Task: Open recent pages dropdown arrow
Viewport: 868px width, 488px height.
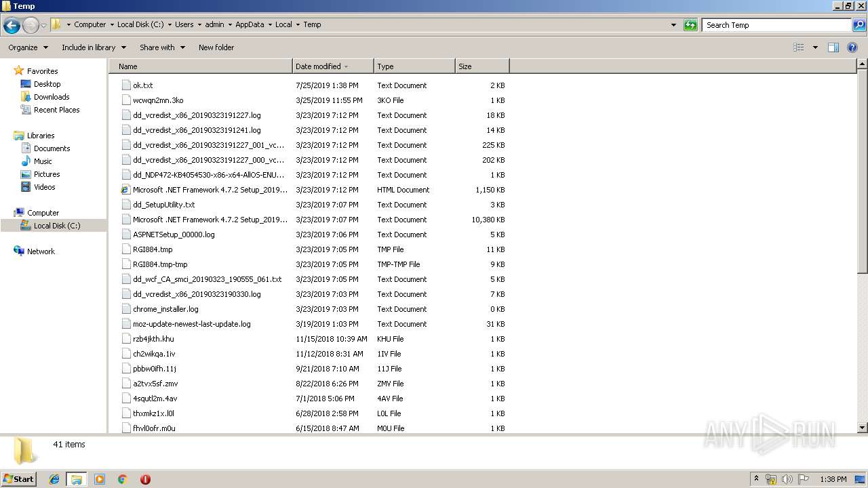Action: [43, 26]
